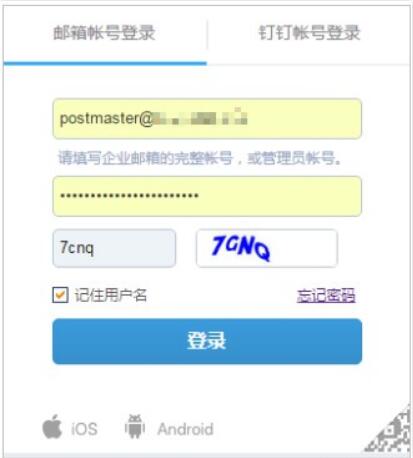413x458 pixels.
Task: Click the blue 登录 button
Action: (207, 341)
